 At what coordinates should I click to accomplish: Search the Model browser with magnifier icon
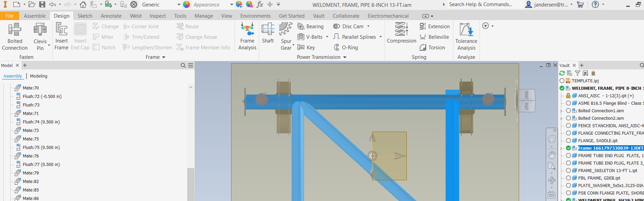183,65
